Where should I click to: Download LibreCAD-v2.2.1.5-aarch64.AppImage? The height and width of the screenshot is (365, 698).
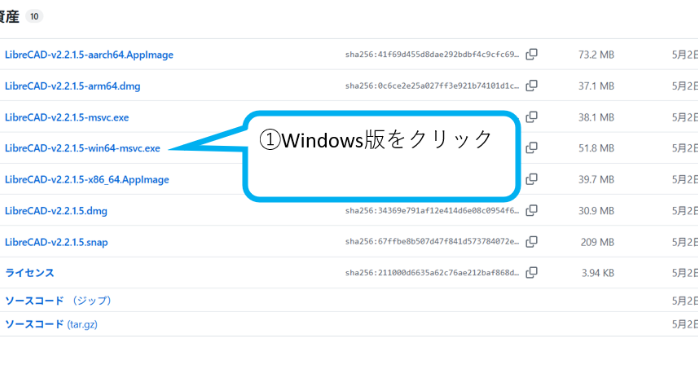pos(89,55)
